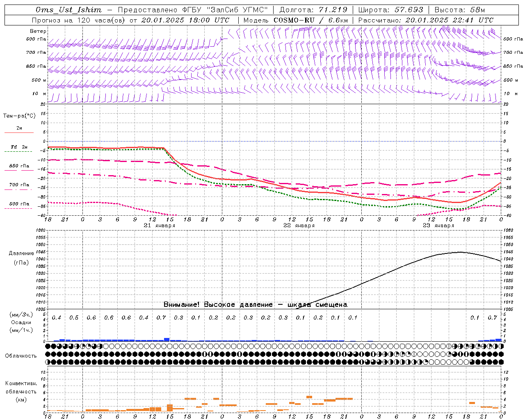
Task: Click the 22 января date label
Action: tap(299, 226)
